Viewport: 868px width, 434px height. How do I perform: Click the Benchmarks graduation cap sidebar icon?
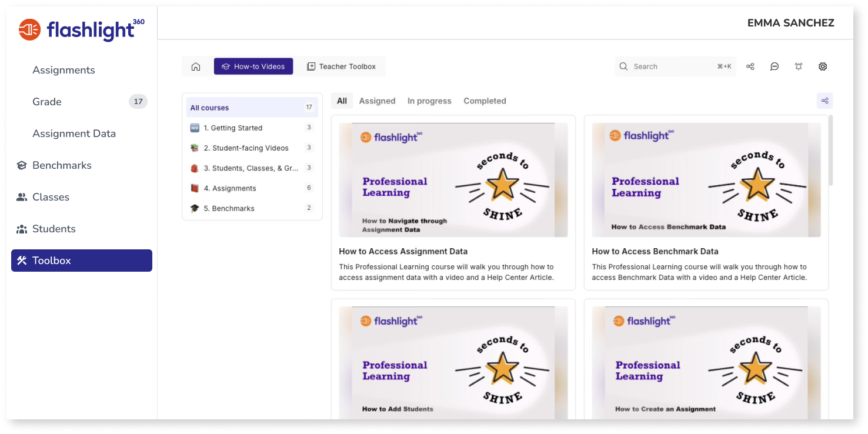(x=22, y=165)
